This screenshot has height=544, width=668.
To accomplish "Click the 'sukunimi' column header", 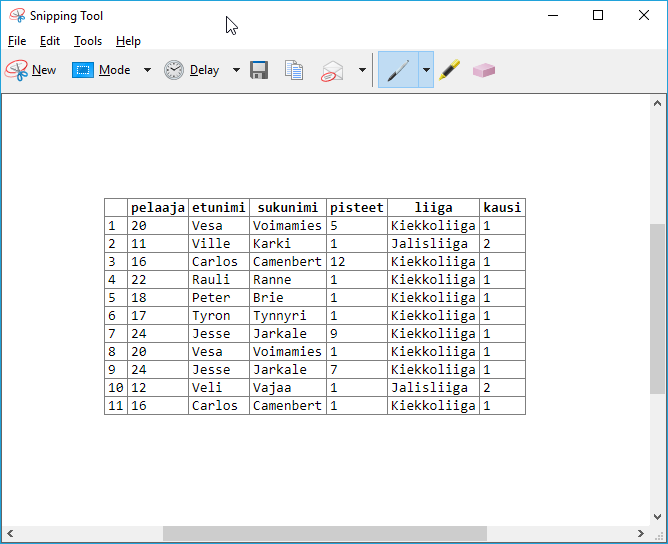I will (x=288, y=207).
